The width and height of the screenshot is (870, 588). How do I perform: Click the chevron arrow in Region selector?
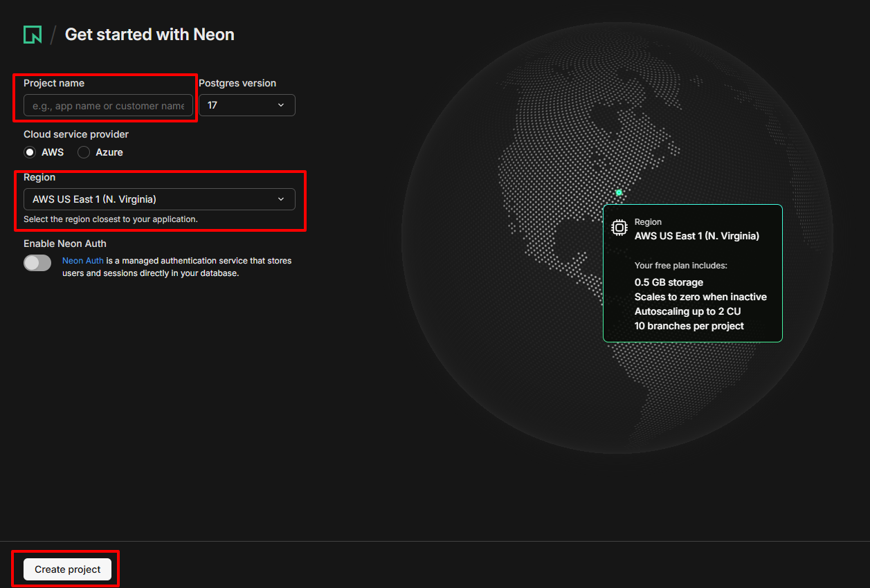[x=281, y=199]
